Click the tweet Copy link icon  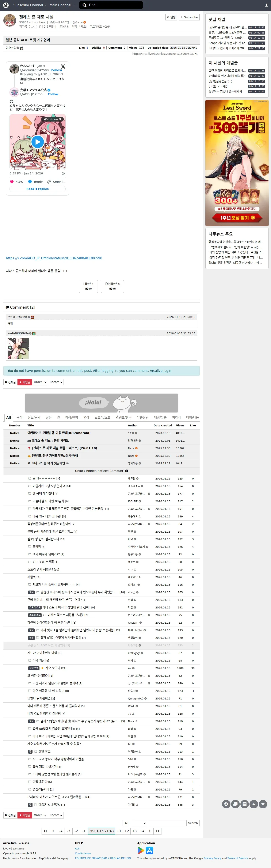tap(49, 182)
